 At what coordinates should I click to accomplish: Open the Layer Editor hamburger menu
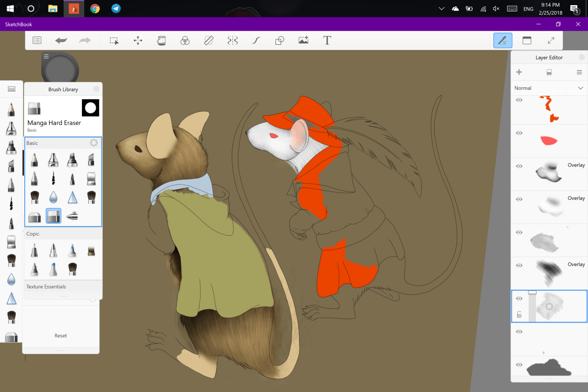click(579, 72)
